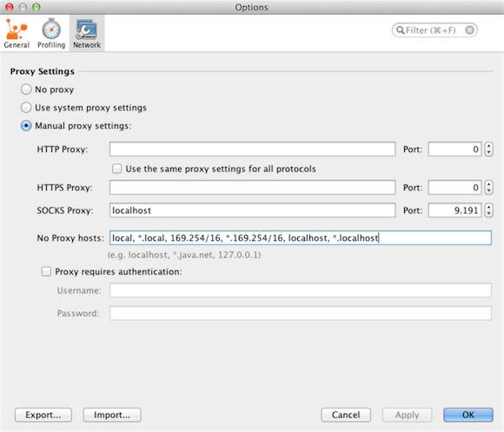Select the Network options icon

point(87,33)
